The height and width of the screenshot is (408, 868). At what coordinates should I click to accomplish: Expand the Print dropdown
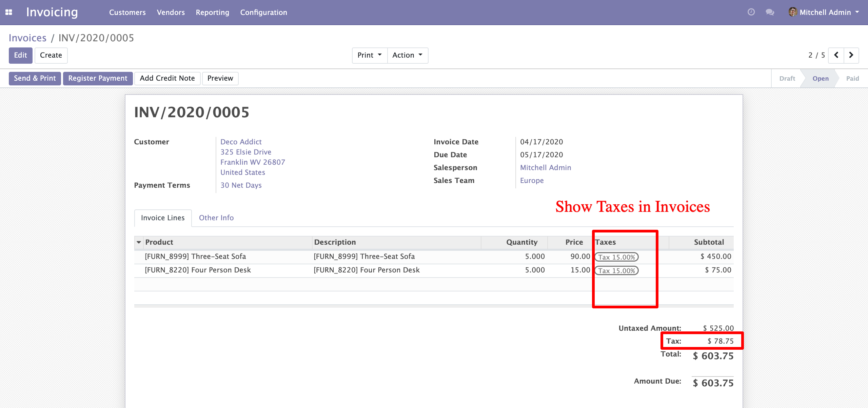(x=370, y=55)
